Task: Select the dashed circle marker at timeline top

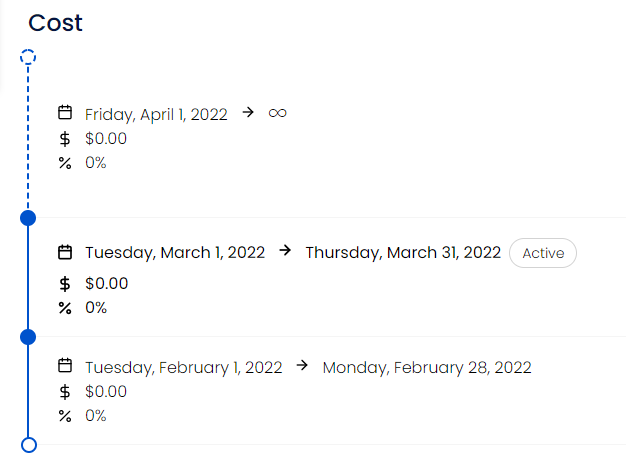Action: 28,57
